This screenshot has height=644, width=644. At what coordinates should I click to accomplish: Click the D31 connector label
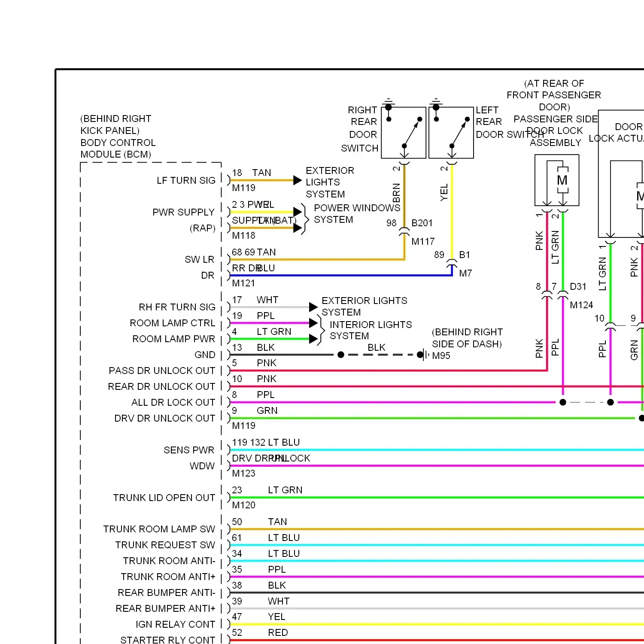(578, 286)
